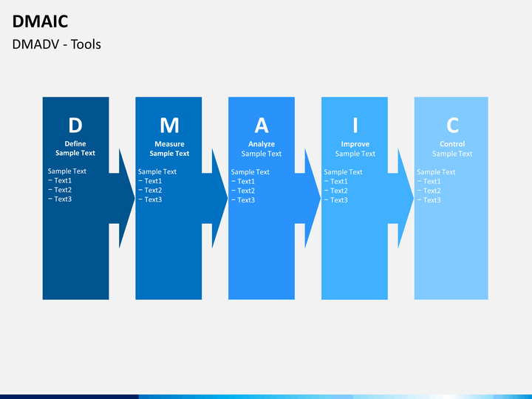Select the arrow pointing from Measure to Analyze
The height and width of the screenshot is (399, 532).
(215, 198)
